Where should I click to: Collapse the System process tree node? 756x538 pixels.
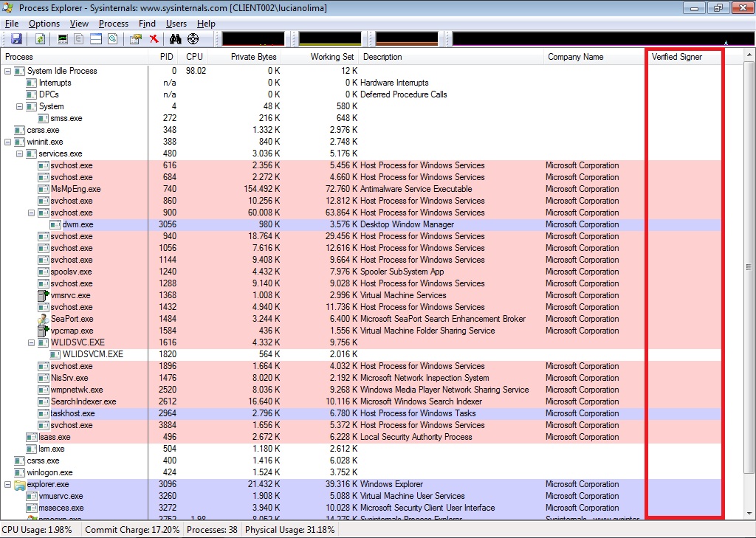(20, 106)
